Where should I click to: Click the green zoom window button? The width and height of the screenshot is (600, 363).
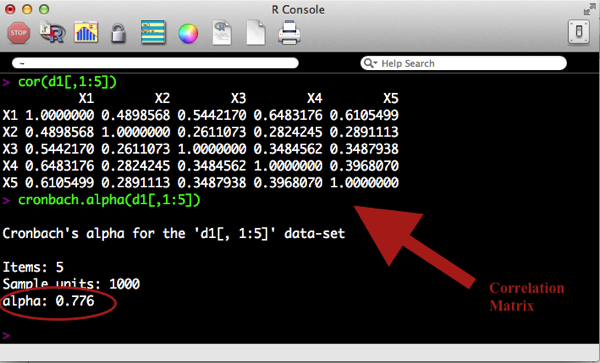point(44,9)
